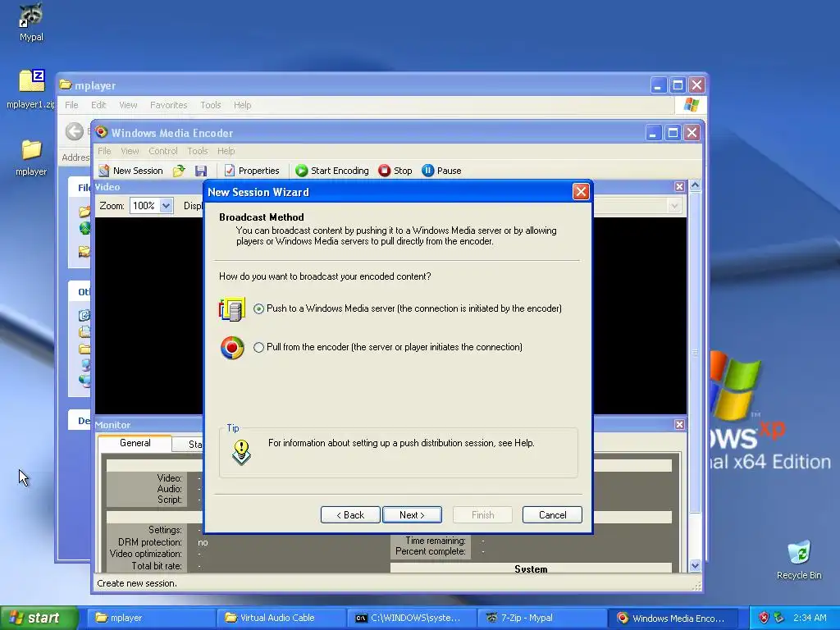Click the Tip lightbulb icon

(x=242, y=452)
